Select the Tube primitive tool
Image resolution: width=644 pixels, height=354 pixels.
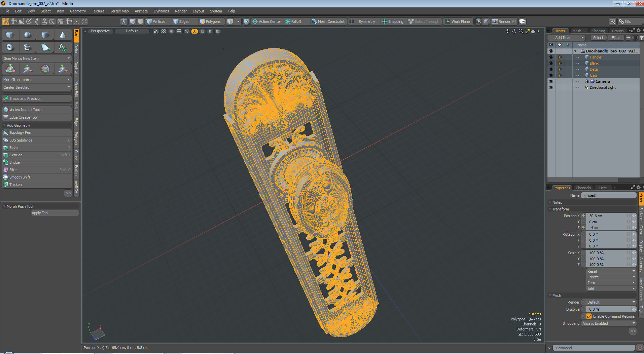pos(28,47)
